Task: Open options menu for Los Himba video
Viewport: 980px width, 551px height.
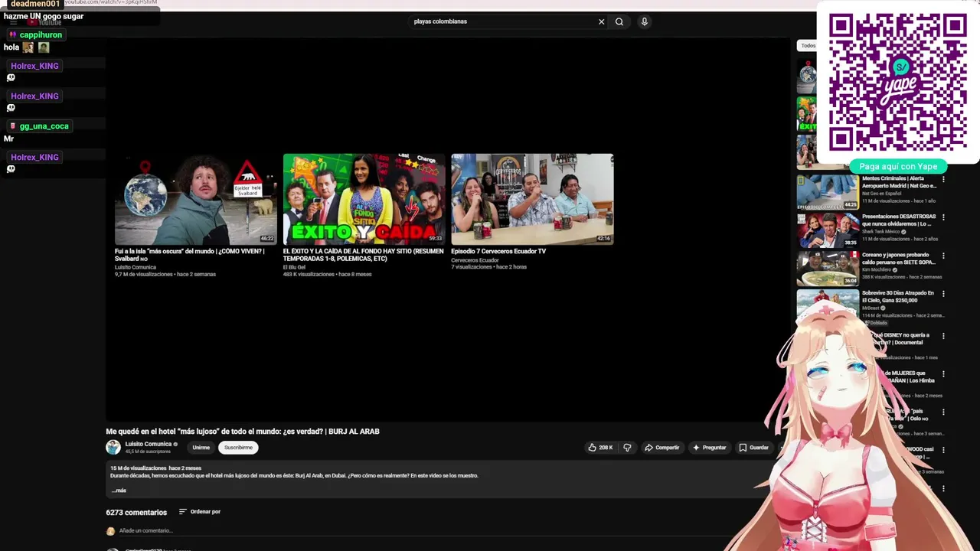Action: click(x=943, y=374)
